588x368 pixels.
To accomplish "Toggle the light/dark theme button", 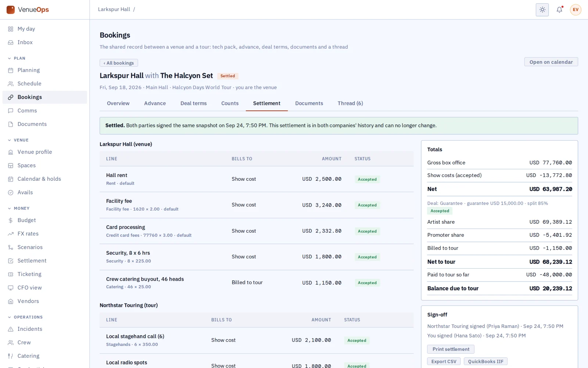I will [x=542, y=10].
